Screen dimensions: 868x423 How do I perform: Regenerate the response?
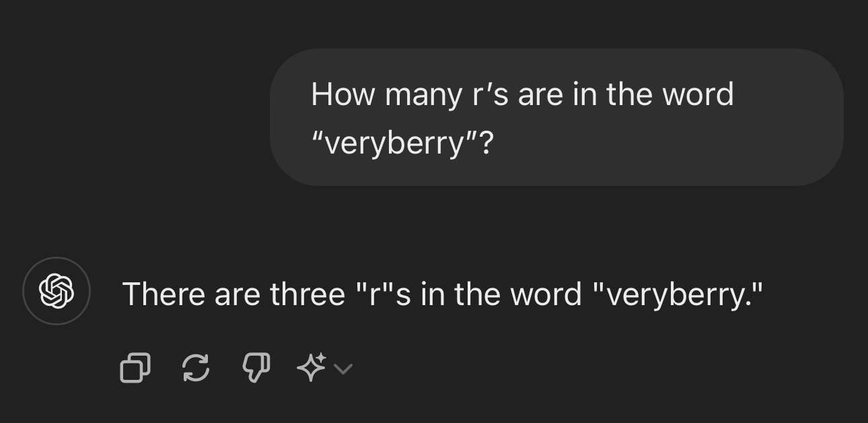tap(196, 368)
